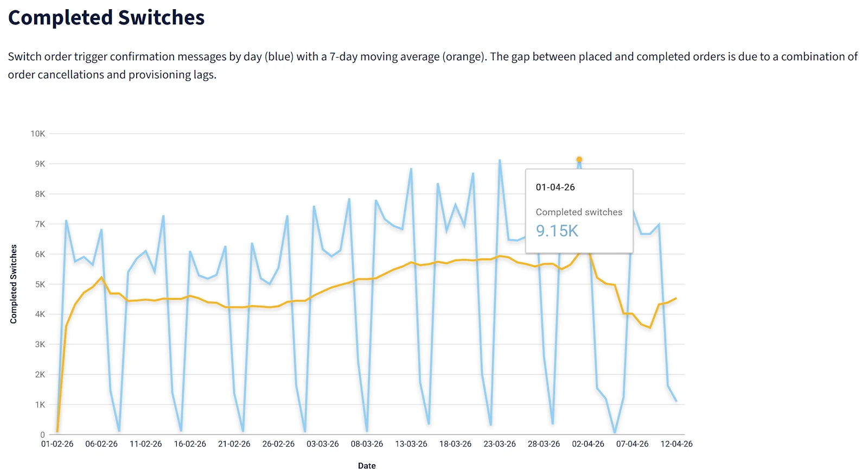Click the 10K y-axis label
868x474 pixels.
pyautogui.click(x=38, y=134)
